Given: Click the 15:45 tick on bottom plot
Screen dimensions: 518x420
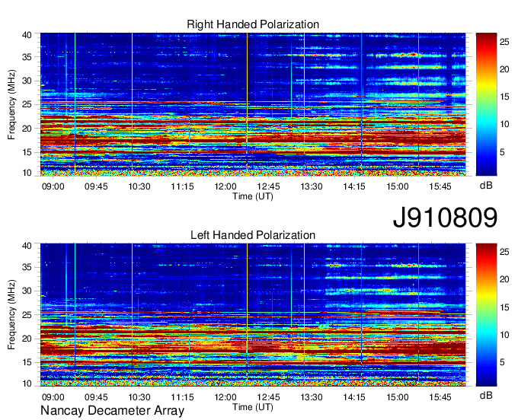Looking at the screenshot, I should [x=440, y=397].
